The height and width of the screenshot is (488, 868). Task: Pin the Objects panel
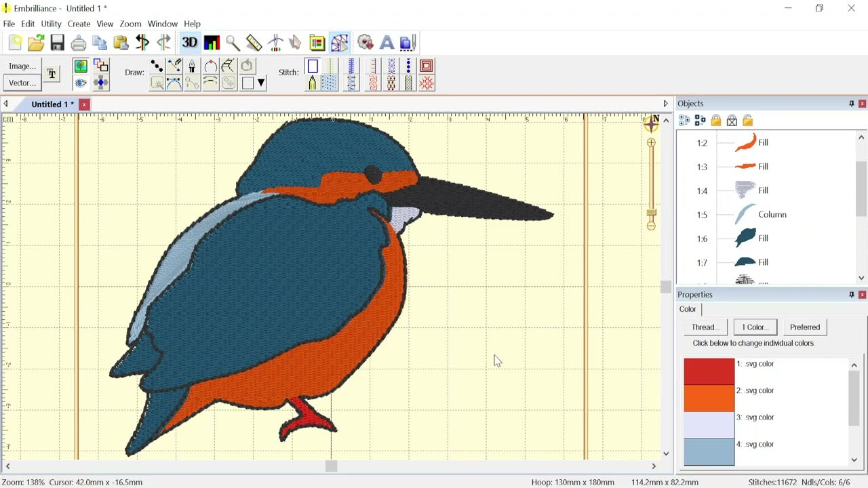click(x=852, y=103)
